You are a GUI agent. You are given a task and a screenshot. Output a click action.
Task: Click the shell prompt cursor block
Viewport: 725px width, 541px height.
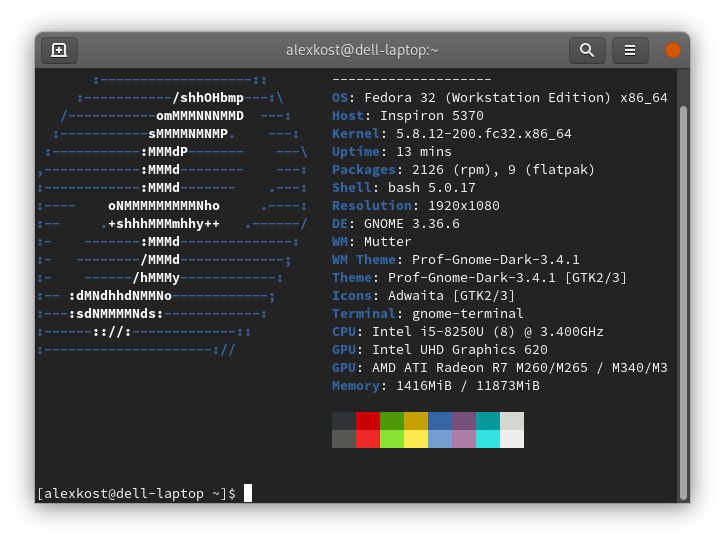tap(248, 493)
